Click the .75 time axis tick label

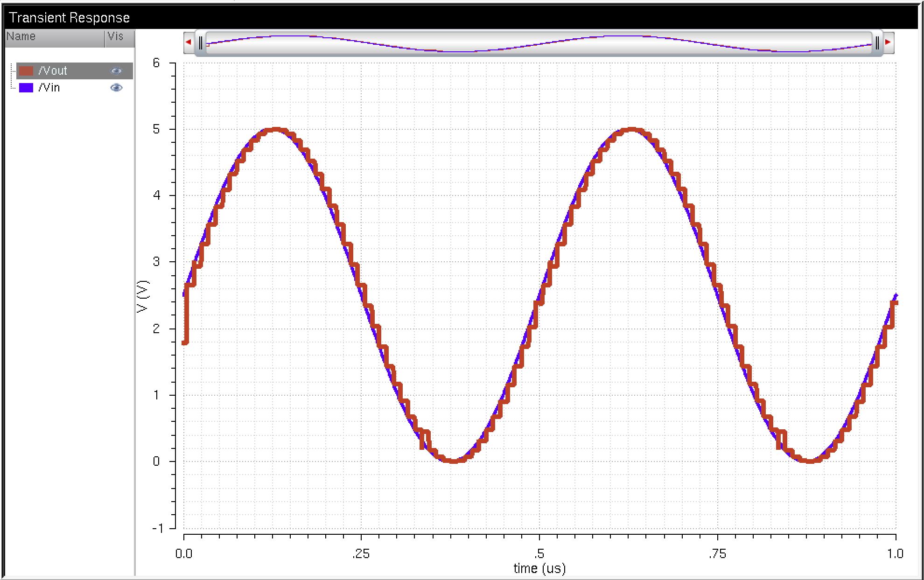tap(717, 554)
